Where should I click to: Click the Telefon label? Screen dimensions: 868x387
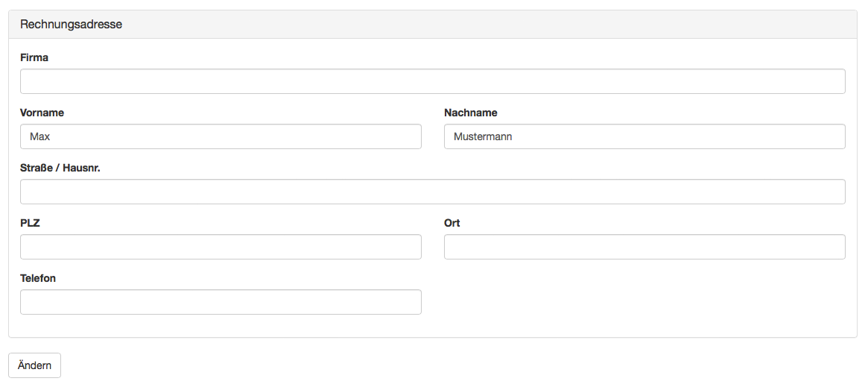pos(38,278)
